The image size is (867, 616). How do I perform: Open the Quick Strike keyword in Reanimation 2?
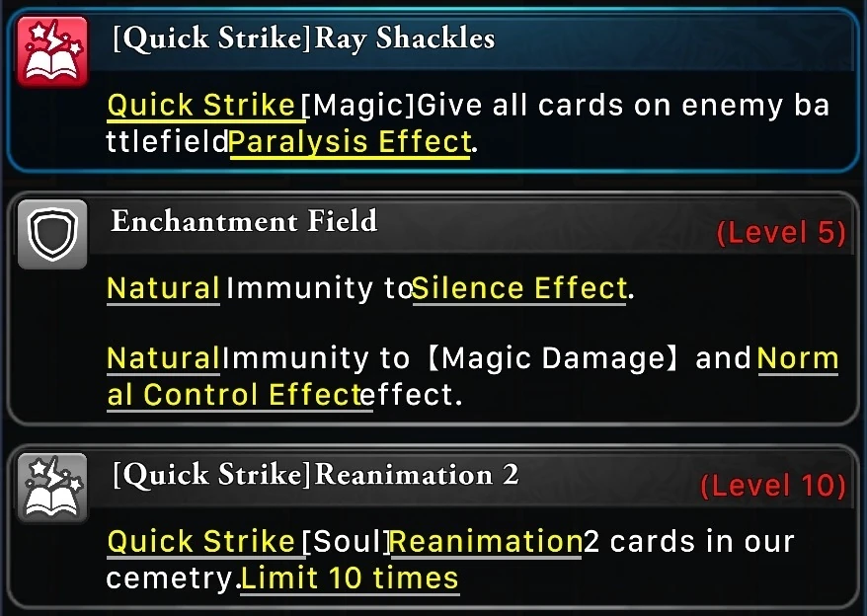201,541
